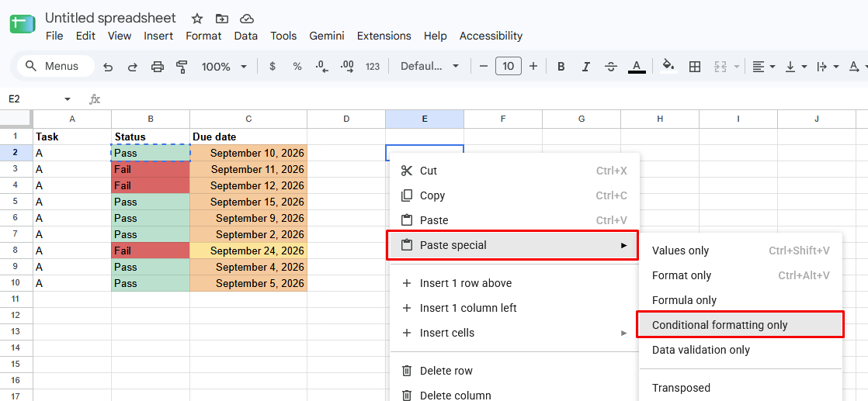This screenshot has height=401, width=868.
Task: Toggle bold formatting
Action: pyautogui.click(x=561, y=67)
